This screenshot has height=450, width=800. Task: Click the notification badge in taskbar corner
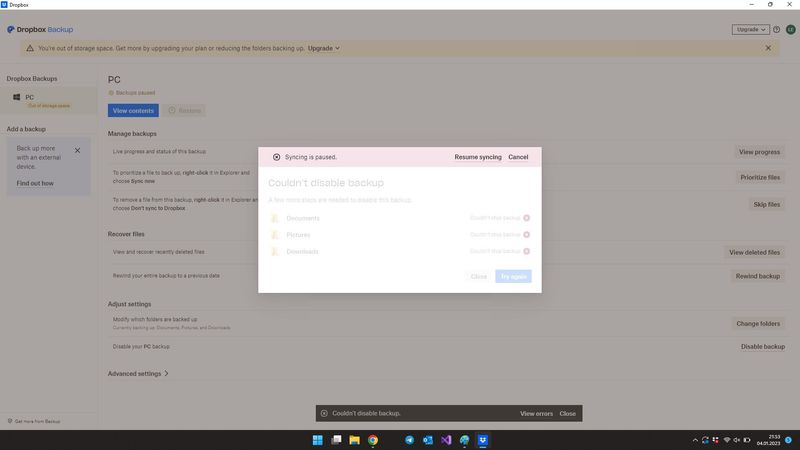(788, 440)
